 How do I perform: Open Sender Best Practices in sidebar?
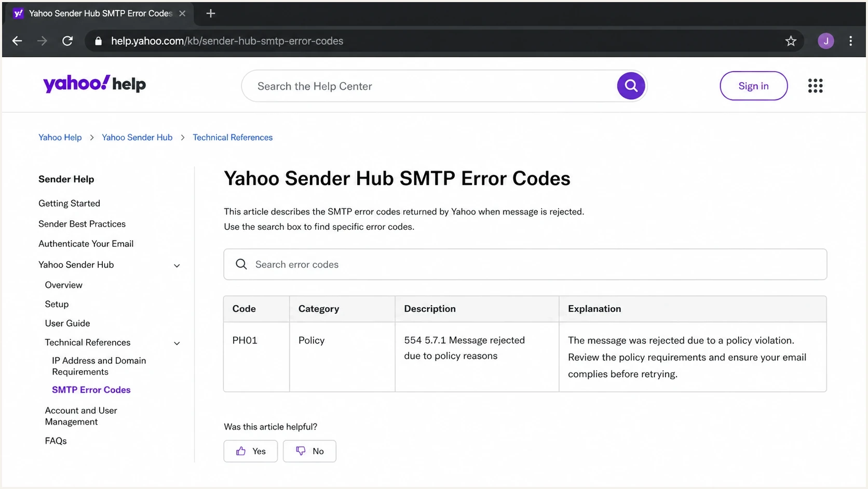[82, 224]
